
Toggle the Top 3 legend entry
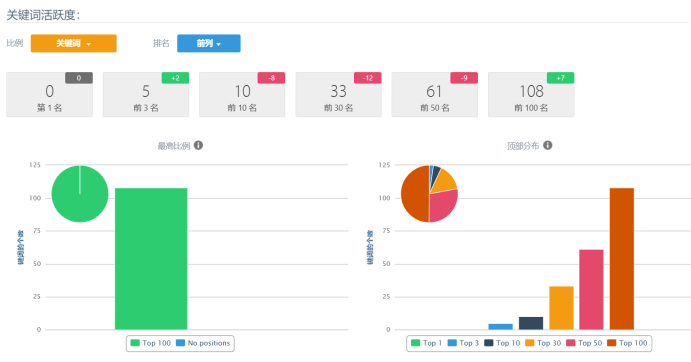point(463,343)
